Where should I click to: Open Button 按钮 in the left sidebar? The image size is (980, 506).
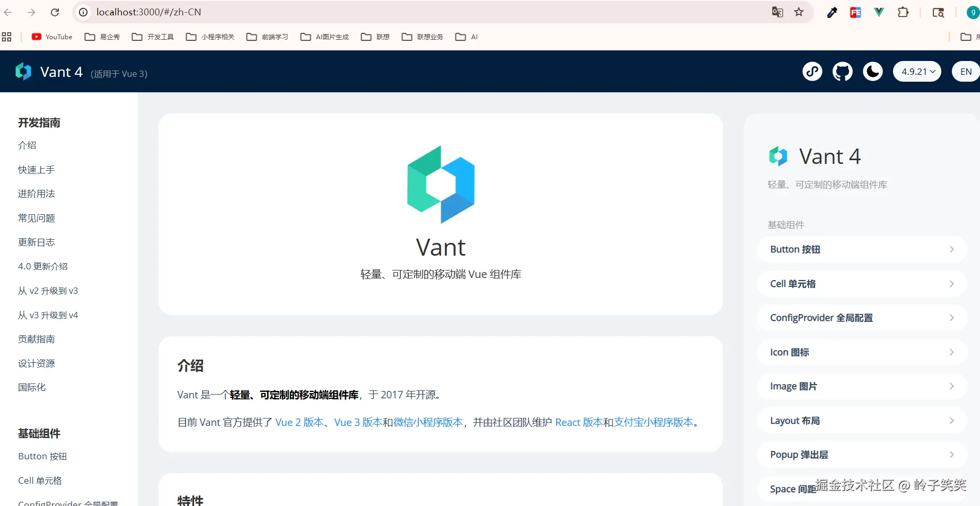tap(42, 456)
